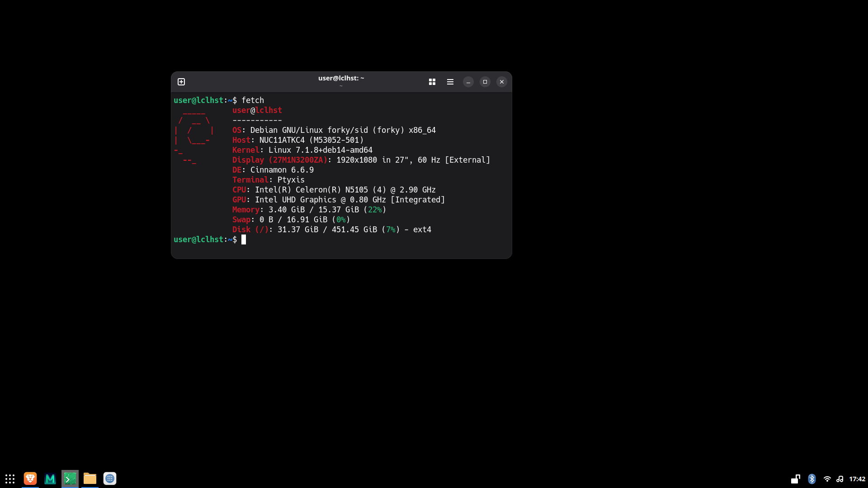Open a new terminal tab
868x488 pixels.
tap(181, 82)
